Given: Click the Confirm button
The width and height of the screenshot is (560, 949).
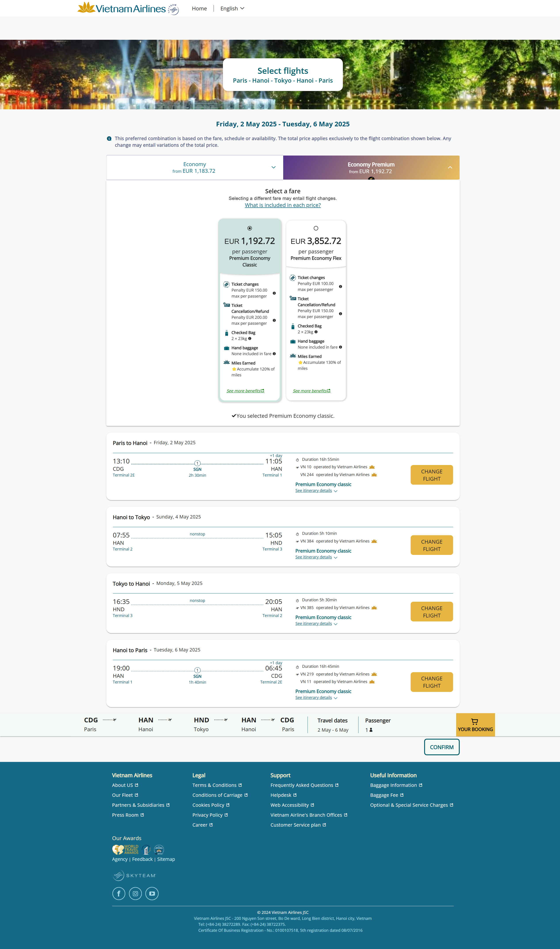Looking at the screenshot, I should coord(442,747).
